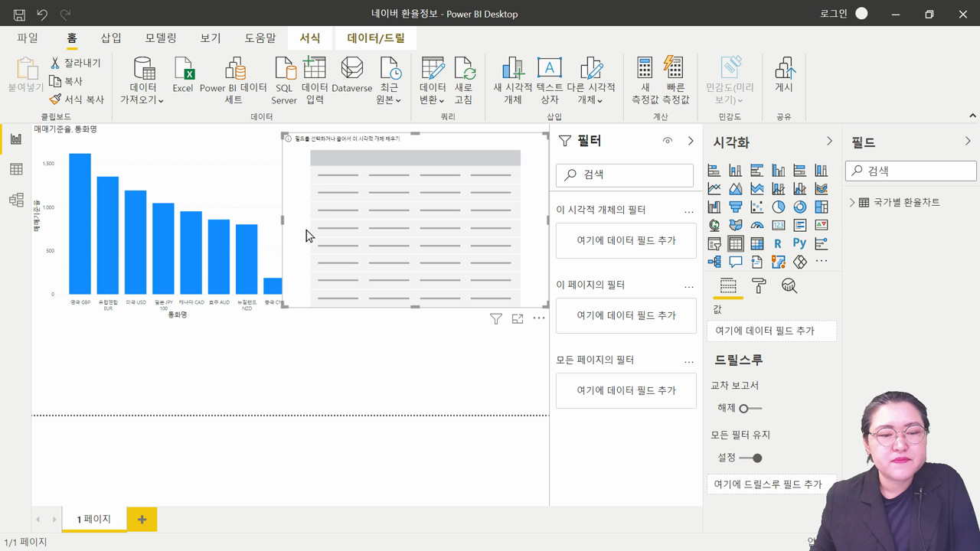Click the fields pane search box
980x551 pixels.
pos(911,171)
